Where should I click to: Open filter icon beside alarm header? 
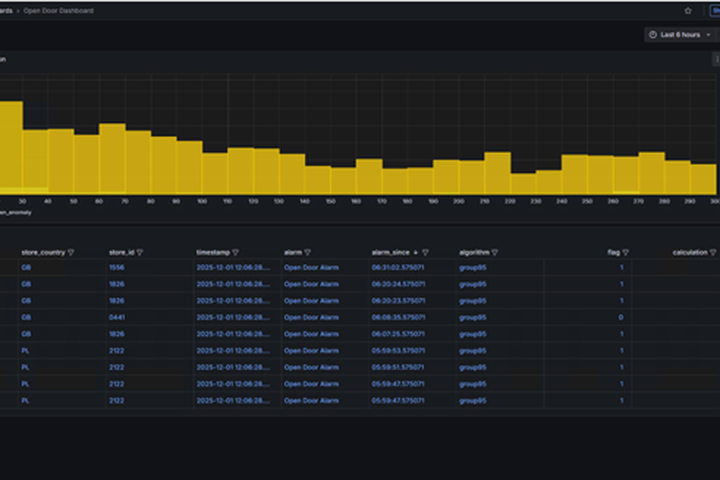click(x=308, y=253)
